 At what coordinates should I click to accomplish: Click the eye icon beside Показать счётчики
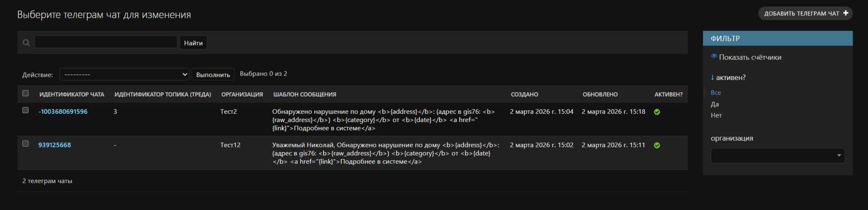pyautogui.click(x=714, y=57)
